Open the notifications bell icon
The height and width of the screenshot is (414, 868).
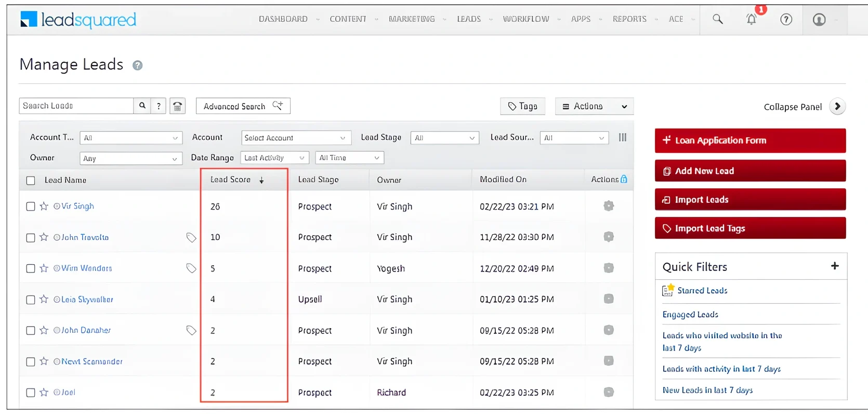[x=752, y=19]
